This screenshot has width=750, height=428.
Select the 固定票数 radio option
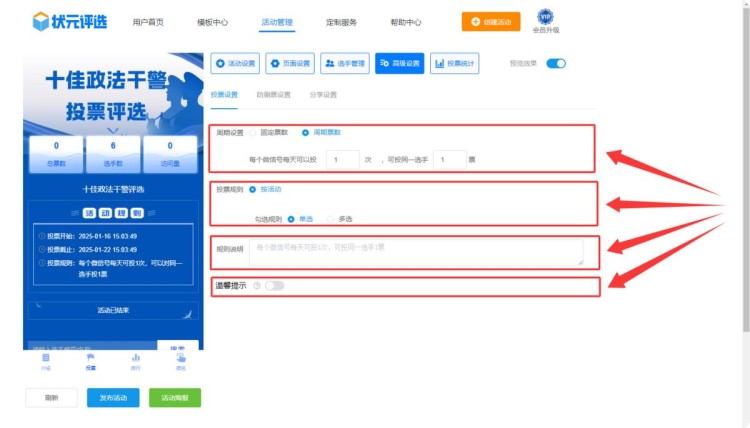pos(254,132)
